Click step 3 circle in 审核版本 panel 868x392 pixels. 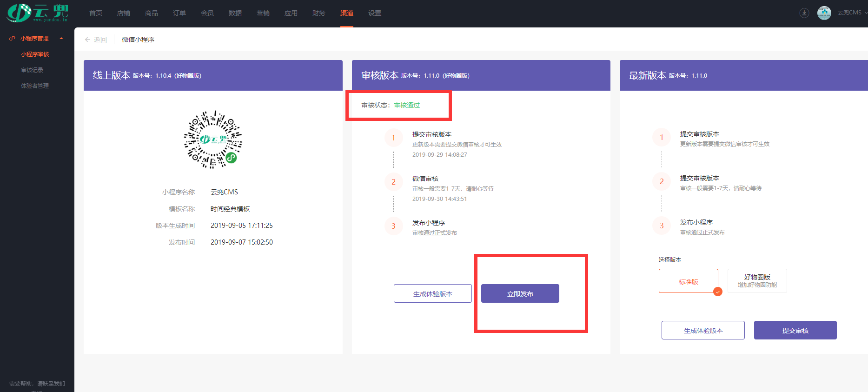point(393,226)
